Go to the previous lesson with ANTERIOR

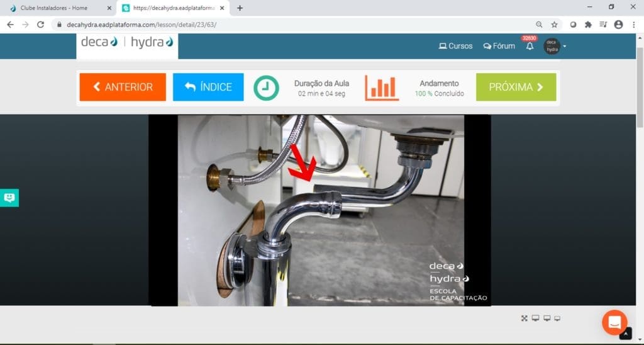click(123, 87)
